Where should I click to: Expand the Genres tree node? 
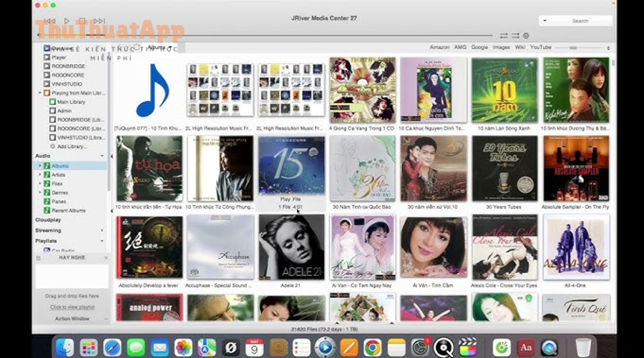click(x=40, y=193)
